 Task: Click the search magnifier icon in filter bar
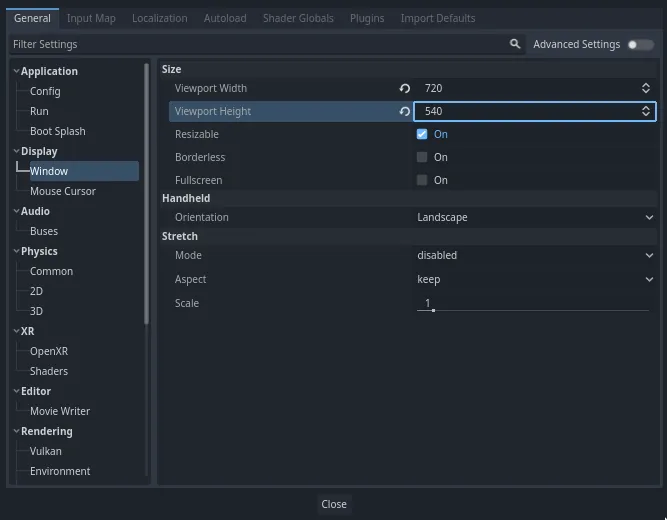pos(515,44)
